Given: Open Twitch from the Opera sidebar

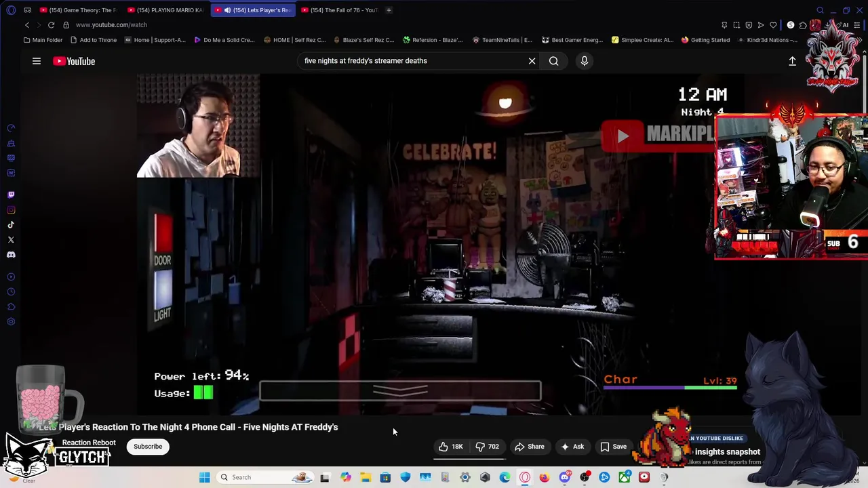Looking at the screenshot, I should tap(11, 195).
